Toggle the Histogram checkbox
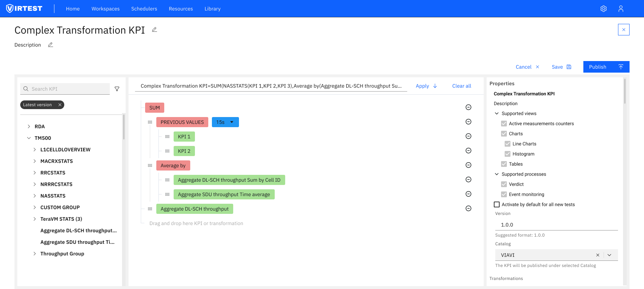 click(x=508, y=154)
